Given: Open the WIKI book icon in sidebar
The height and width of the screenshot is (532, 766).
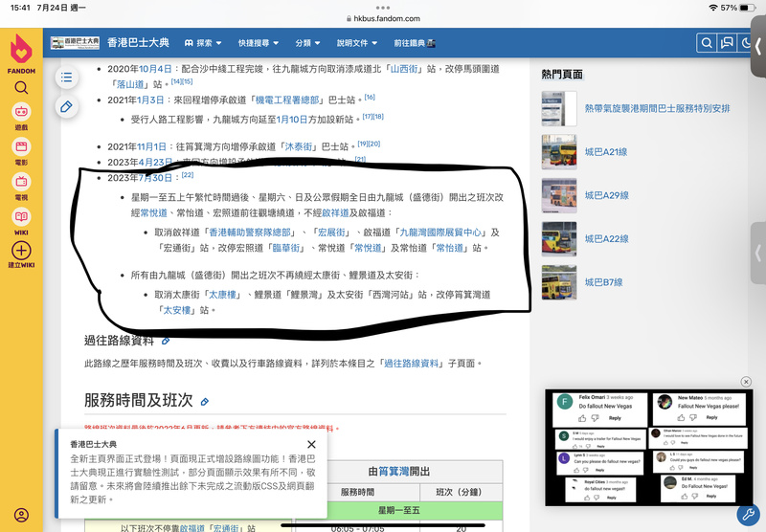Looking at the screenshot, I should click(21, 216).
